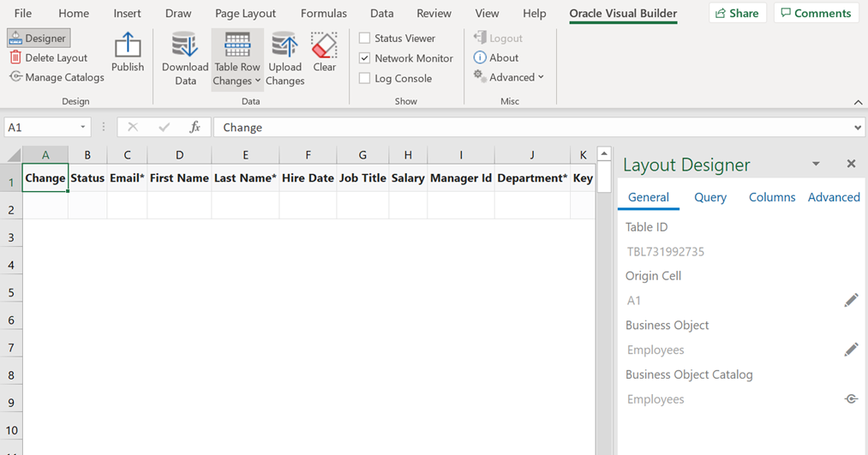
Task: Click the Change header cell
Action: pos(45,177)
